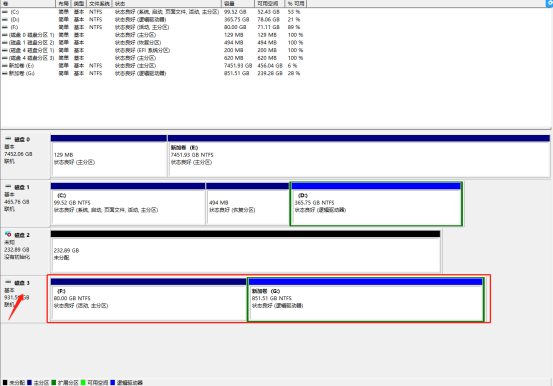Click the 磁盘 1 disk icon in the lower pane
This screenshot has width=553, height=386.
pos(8,187)
